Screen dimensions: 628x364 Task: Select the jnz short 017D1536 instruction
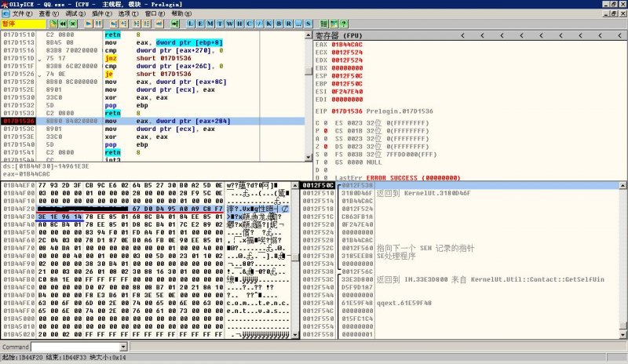click(152, 58)
